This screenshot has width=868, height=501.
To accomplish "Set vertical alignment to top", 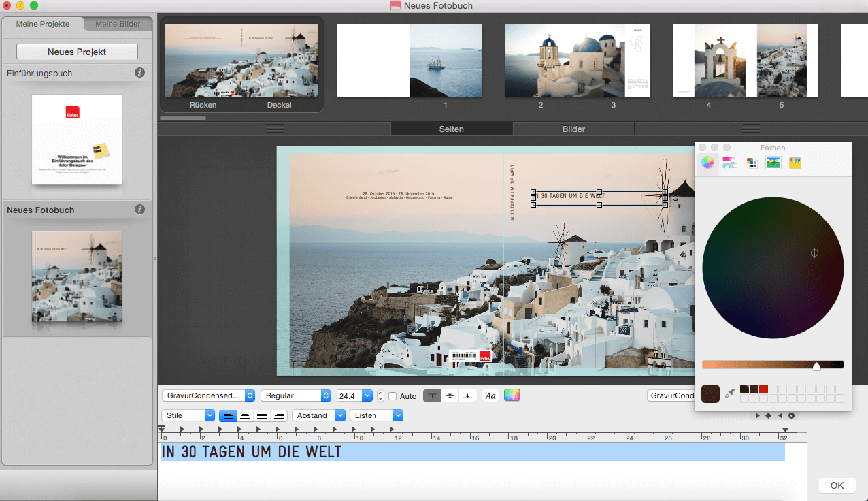I will tap(432, 395).
